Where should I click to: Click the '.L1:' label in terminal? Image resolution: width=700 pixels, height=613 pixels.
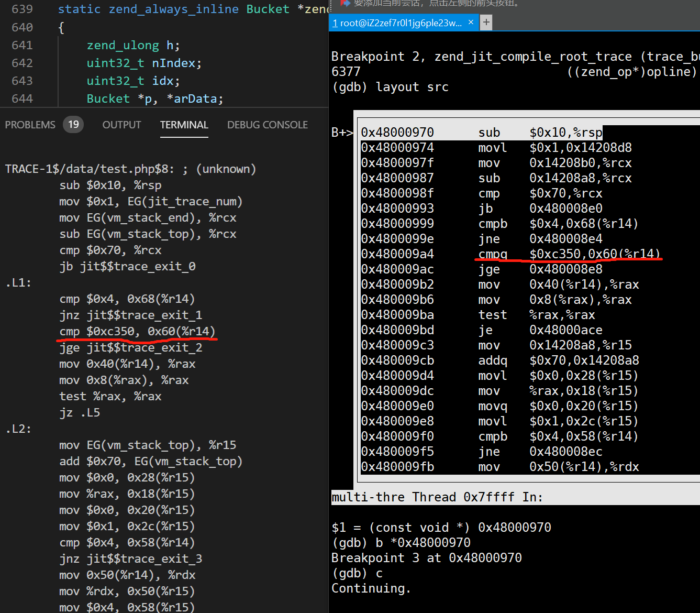point(18,282)
